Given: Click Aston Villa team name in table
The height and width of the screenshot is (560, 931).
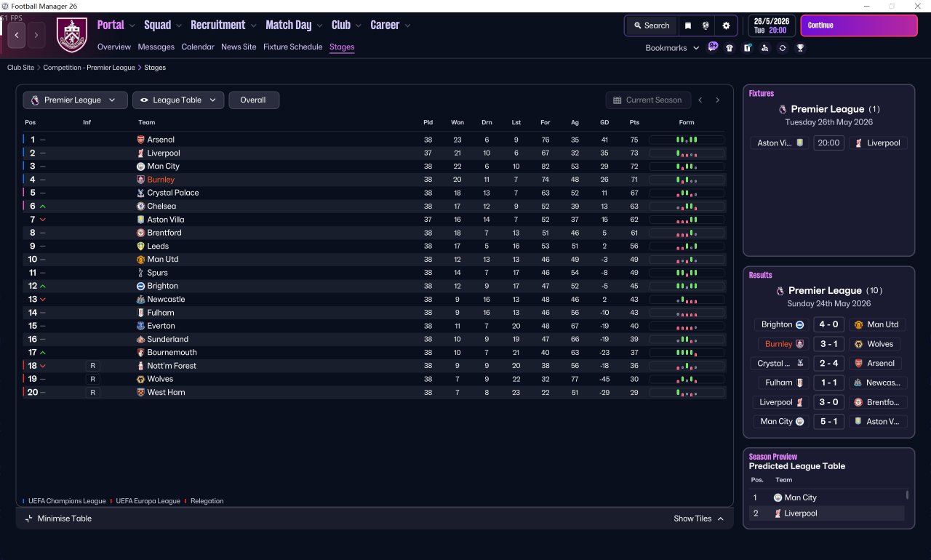Looking at the screenshot, I should click(166, 220).
